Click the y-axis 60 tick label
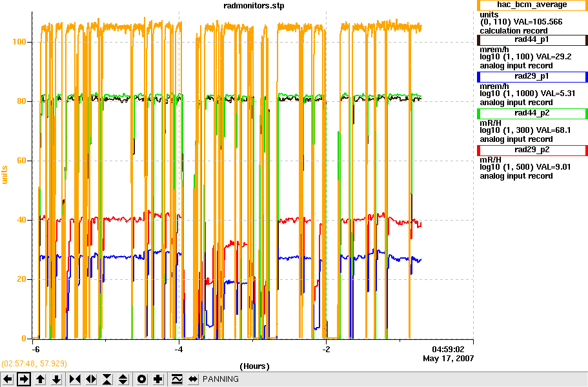Screen dimensions: 588x387 (21, 161)
